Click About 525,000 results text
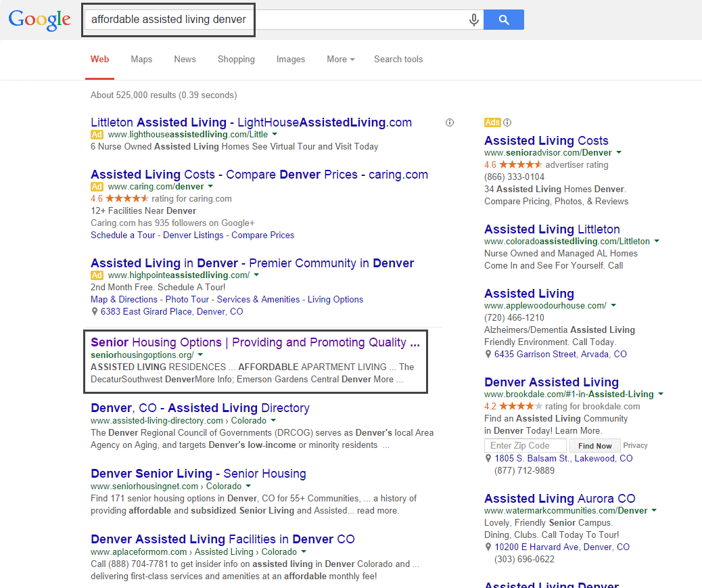The height and width of the screenshot is (588, 702). click(x=164, y=95)
